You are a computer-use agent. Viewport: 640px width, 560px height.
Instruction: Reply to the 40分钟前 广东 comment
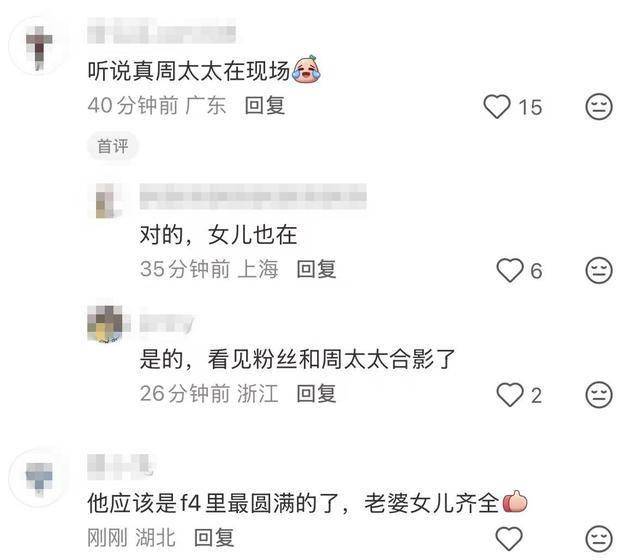[264, 106]
